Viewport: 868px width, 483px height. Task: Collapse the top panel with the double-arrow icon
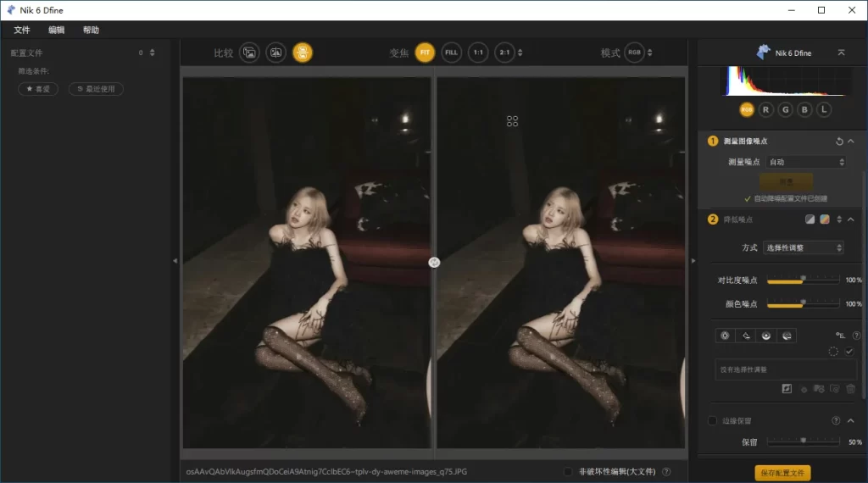(841, 53)
